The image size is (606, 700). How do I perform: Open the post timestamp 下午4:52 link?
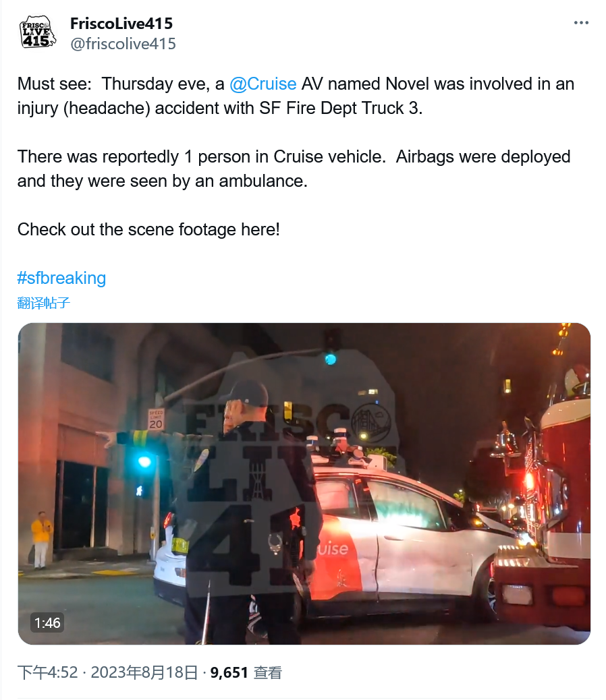pyautogui.click(x=47, y=672)
